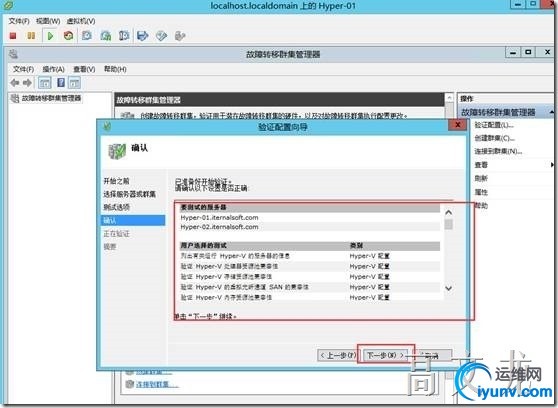Click the green play VM toolbar icon
558x408 pixels.
click(50, 36)
